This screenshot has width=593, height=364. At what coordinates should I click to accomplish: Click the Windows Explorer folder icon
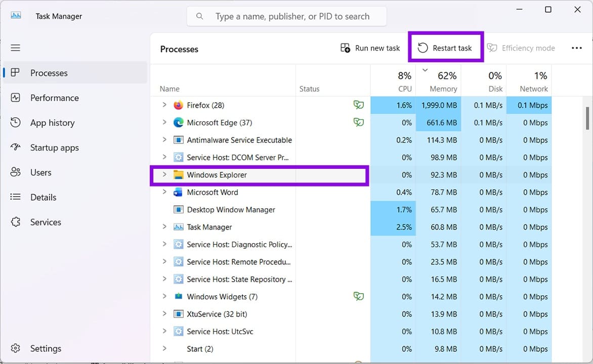pyautogui.click(x=178, y=174)
